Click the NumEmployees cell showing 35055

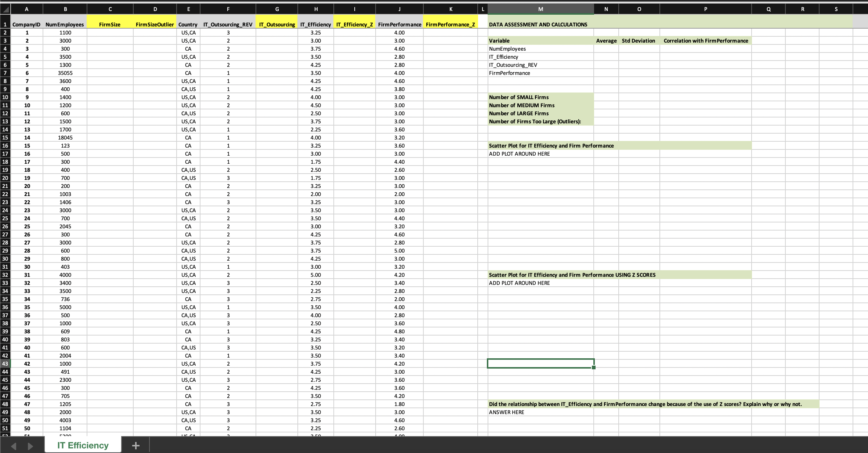[x=65, y=73]
